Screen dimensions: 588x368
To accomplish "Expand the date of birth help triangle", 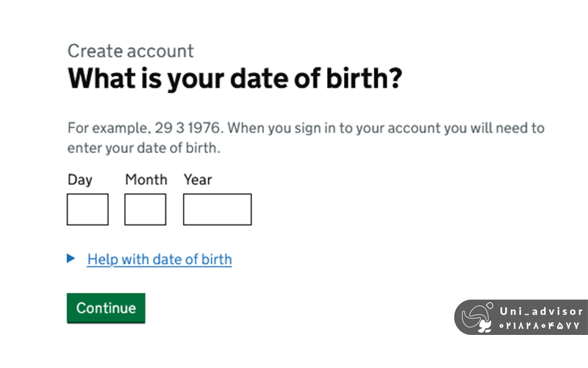I will (x=71, y=258).
